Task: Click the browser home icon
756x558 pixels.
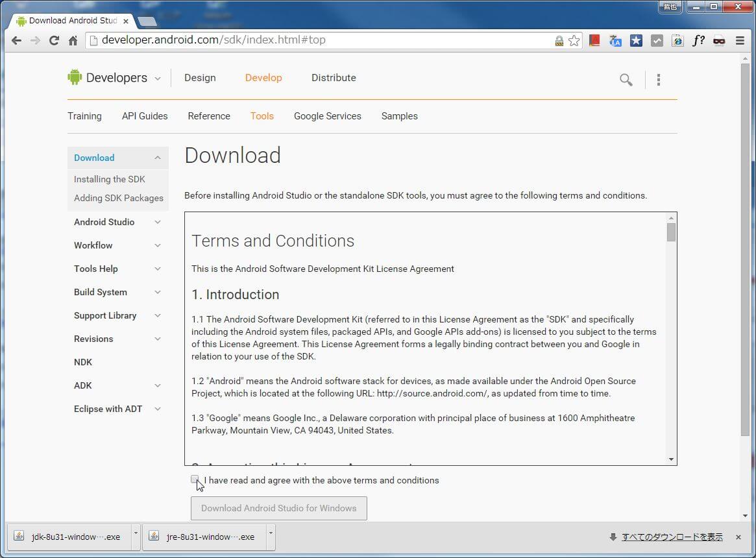Action: click(x=73, y=40)
